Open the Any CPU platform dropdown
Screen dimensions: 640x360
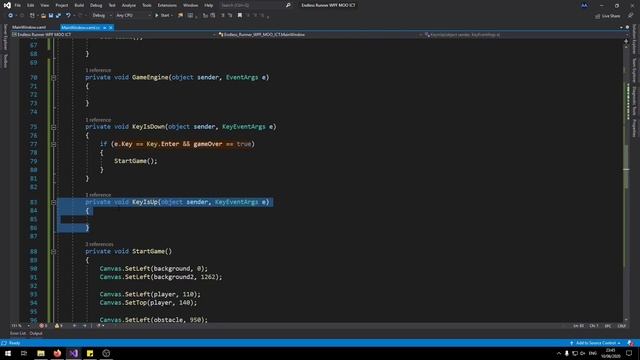click(133, 16)
